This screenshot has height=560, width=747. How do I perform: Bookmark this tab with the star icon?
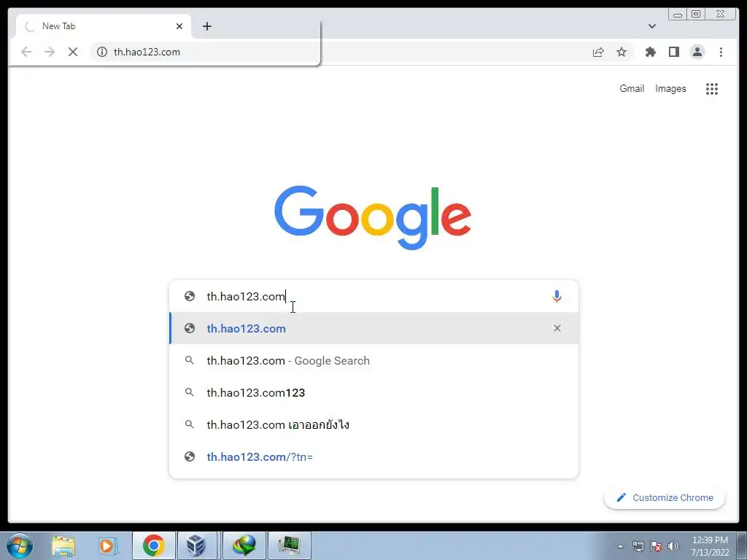coord(622,52)
